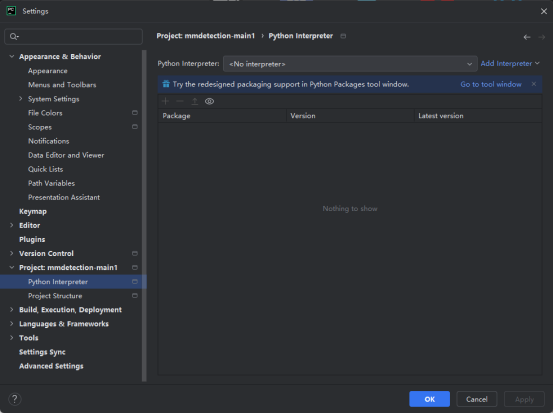
Task: Collapse the Appearance & Behavior section
Action: click(12, 56)
